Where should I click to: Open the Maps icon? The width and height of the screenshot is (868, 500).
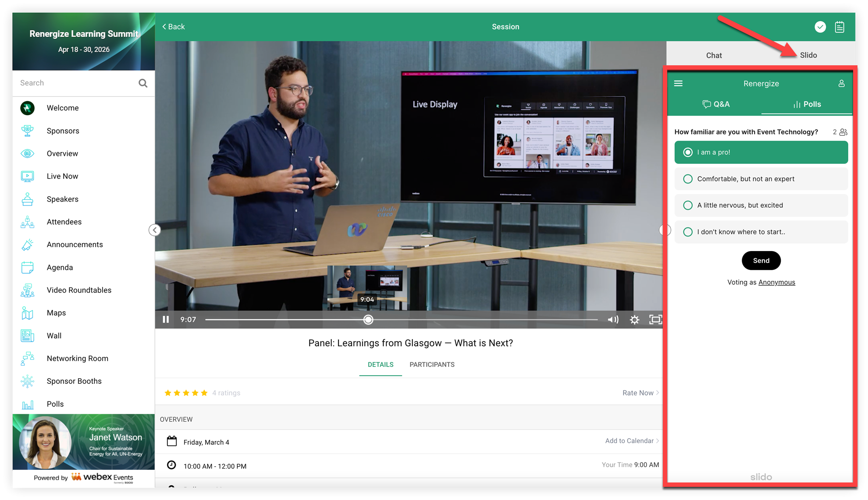click(x=27, y=313)
